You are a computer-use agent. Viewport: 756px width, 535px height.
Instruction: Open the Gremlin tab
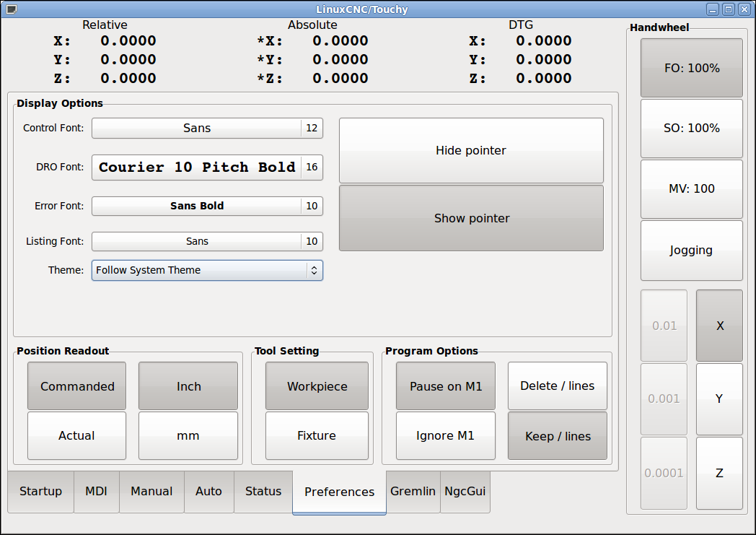pos(413,491)
